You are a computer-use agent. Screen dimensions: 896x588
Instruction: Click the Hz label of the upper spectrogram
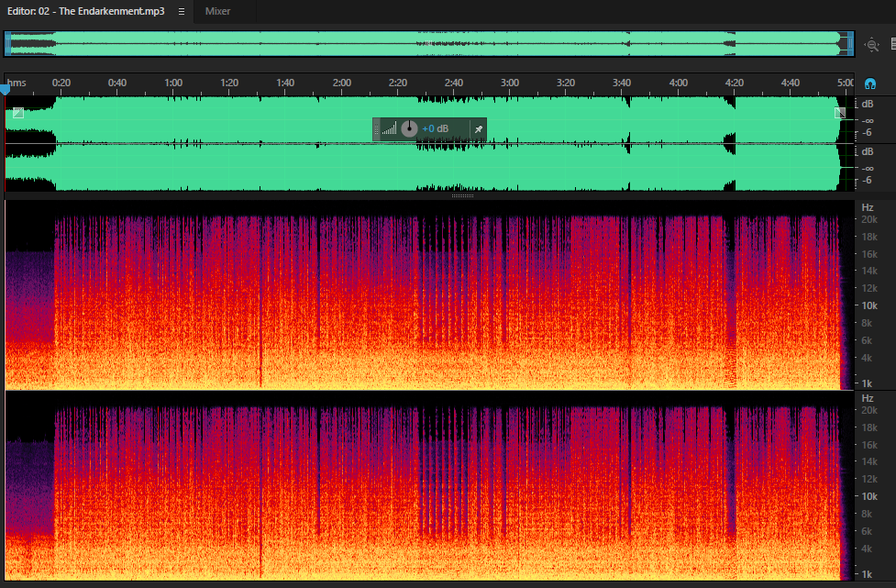coord(868,207)
